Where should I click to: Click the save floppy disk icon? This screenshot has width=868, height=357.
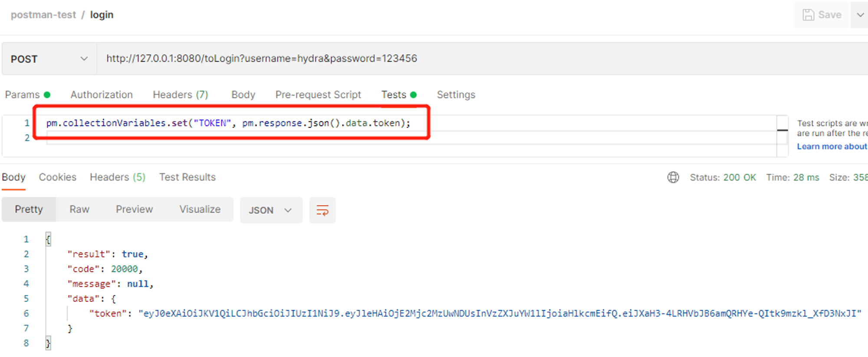[x=808, y=15]
